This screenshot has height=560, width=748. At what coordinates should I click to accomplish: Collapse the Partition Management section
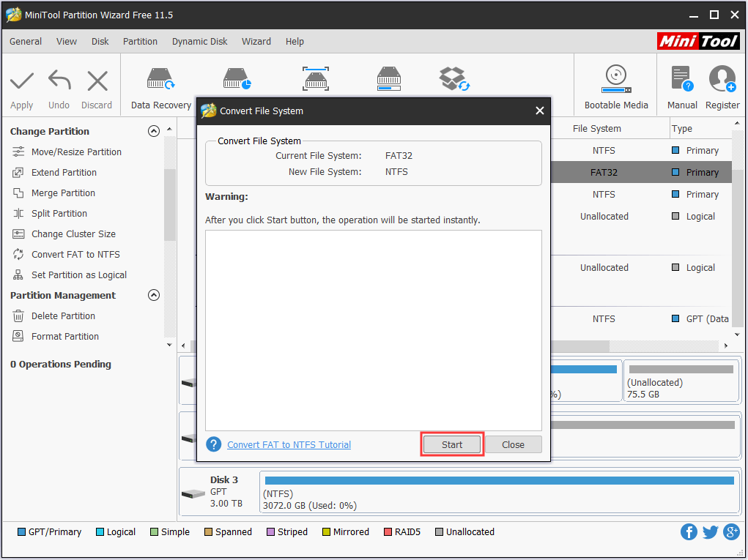154,295
